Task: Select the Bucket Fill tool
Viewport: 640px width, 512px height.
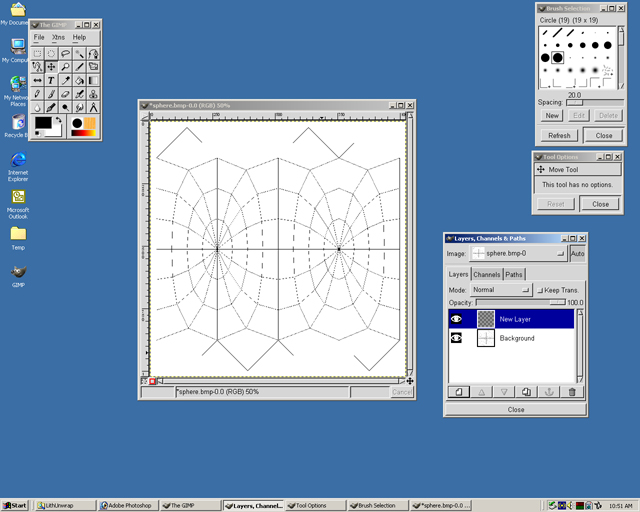Action: [79, 80]
